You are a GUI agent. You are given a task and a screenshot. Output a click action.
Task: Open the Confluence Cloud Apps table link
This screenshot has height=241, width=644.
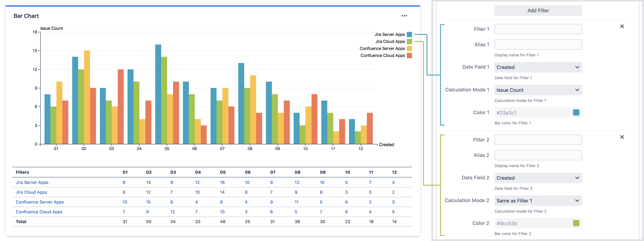[39, 212]
